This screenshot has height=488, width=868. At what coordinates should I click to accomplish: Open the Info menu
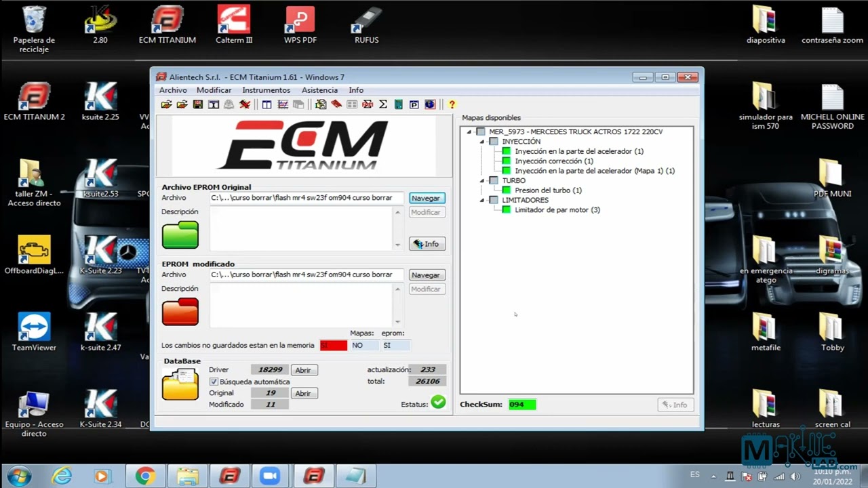pyautogui.click(x=356, y=90)
